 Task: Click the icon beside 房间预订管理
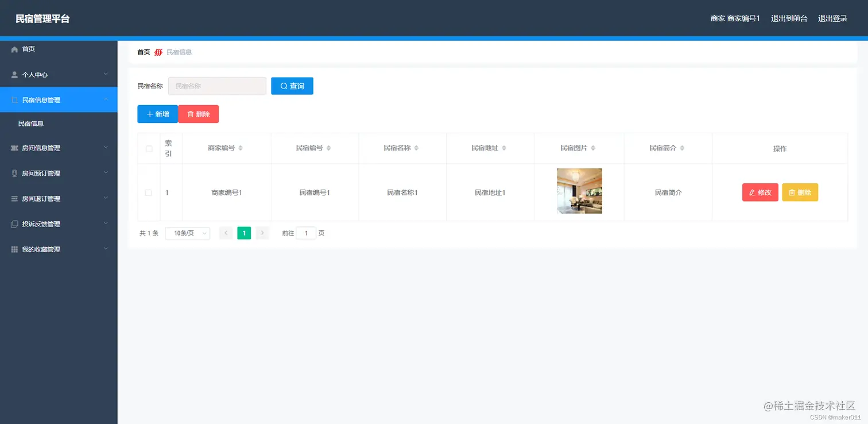(x=15, y=174)
